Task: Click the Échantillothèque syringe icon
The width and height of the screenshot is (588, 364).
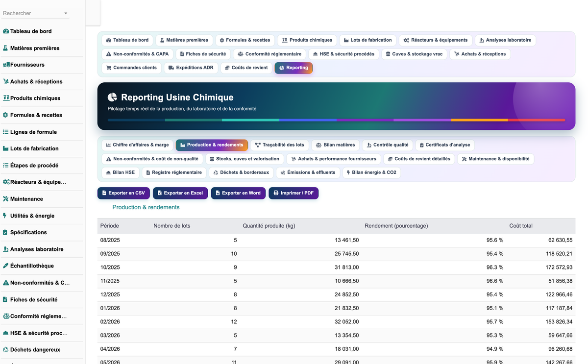Action: coord(6,266)
